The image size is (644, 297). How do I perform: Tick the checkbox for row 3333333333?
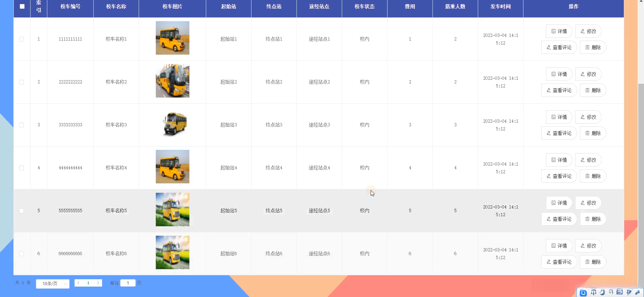[21, 125]
